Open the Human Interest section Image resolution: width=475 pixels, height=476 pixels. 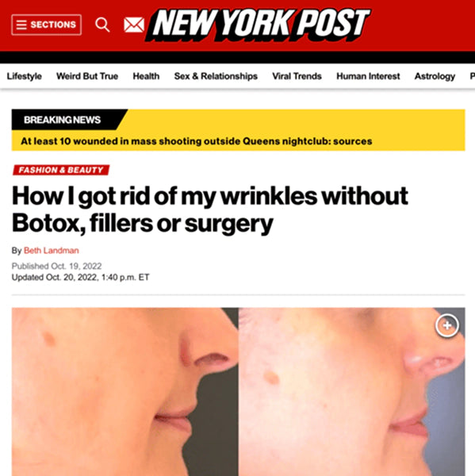point(368,76)
